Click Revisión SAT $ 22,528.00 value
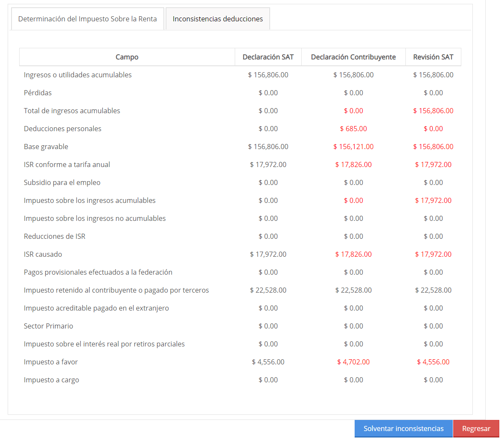The image size is (504, 443). [x=433, y=290]
